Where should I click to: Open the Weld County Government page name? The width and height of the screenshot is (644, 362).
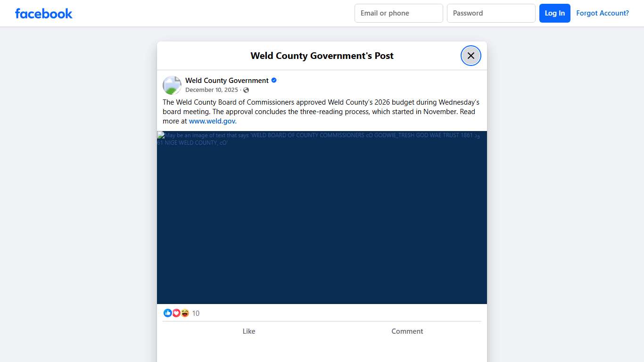(227, 80)
